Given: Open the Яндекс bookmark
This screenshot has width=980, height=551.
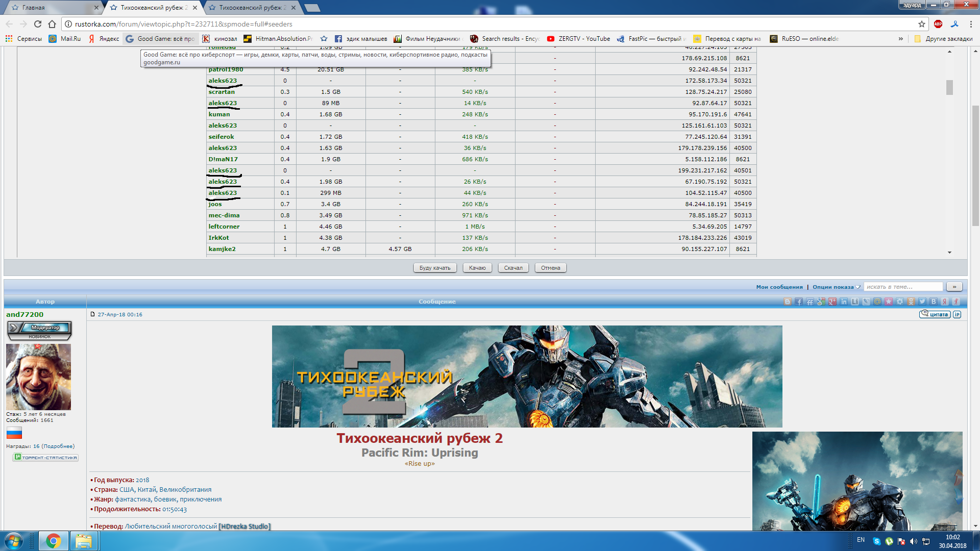Looking at the screenshot, I should [104, 39].
